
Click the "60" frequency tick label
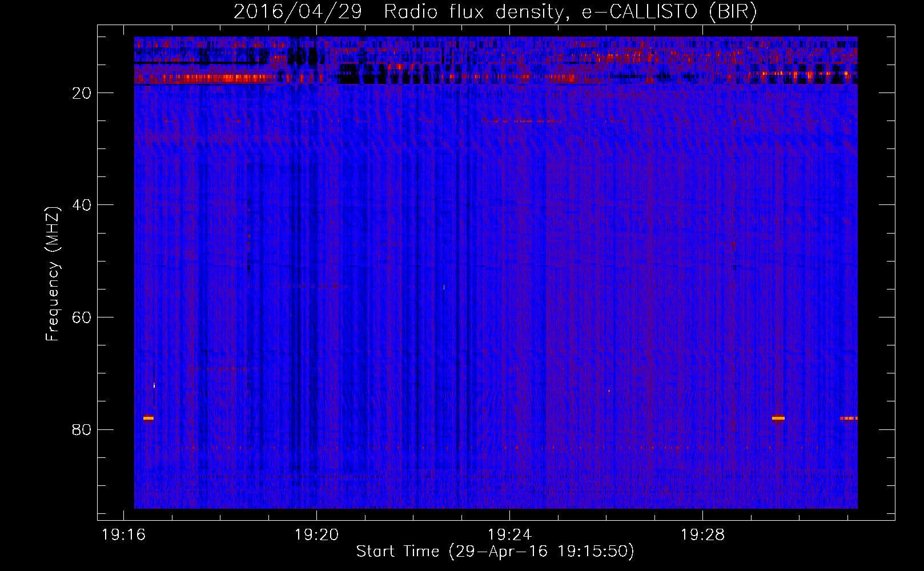pos(82,317)
